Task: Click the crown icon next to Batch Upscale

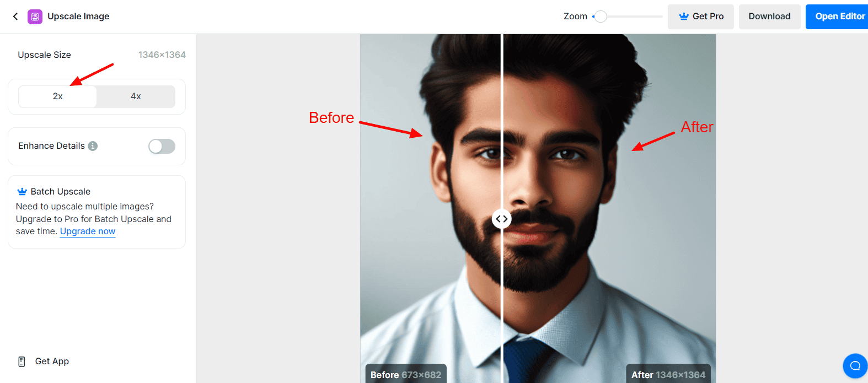Action: coord(22,192)
